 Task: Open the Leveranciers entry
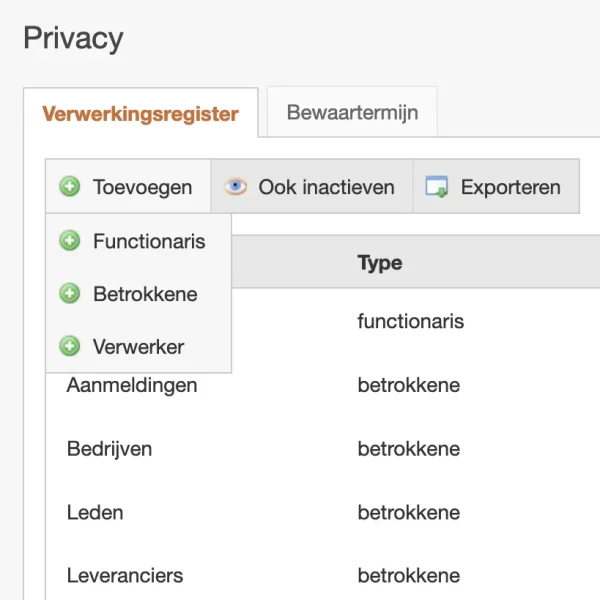125,576
